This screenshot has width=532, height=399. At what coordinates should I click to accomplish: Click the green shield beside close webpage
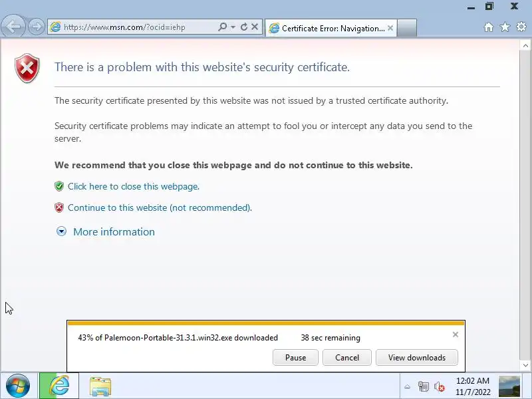[59, 186]
